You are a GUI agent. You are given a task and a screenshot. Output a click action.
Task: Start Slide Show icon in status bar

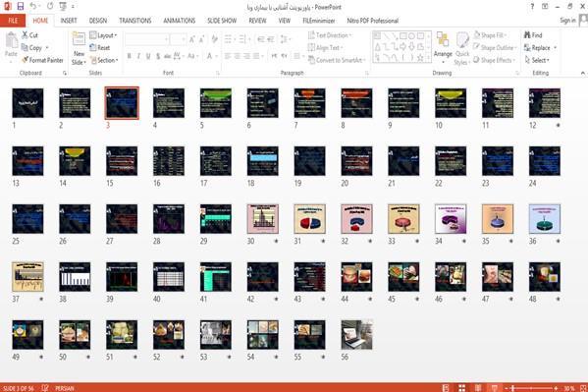click(x=494, y=388)
